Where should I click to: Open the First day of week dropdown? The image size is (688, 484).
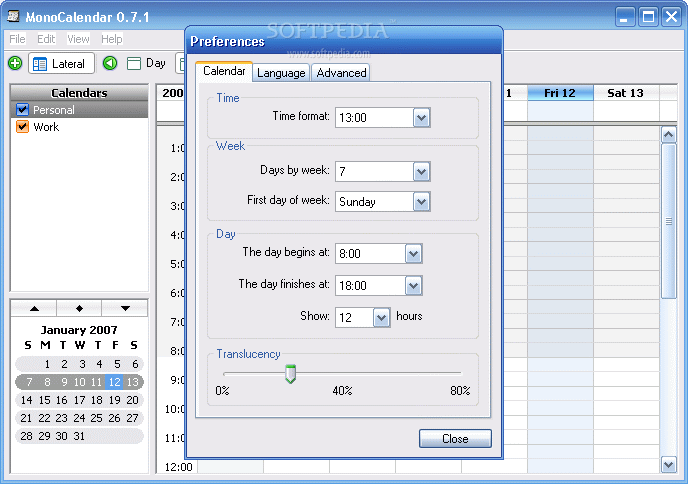[x=421, y=202]
